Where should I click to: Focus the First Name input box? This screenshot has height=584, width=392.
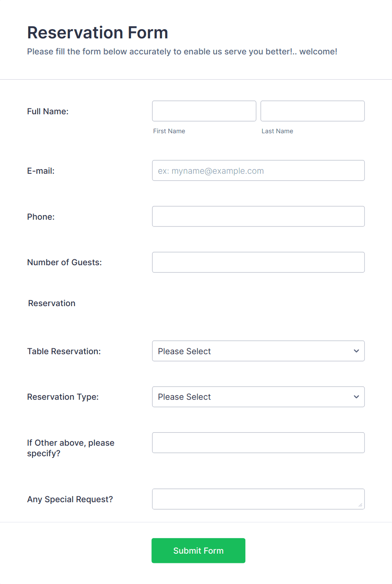coord(204,111)
